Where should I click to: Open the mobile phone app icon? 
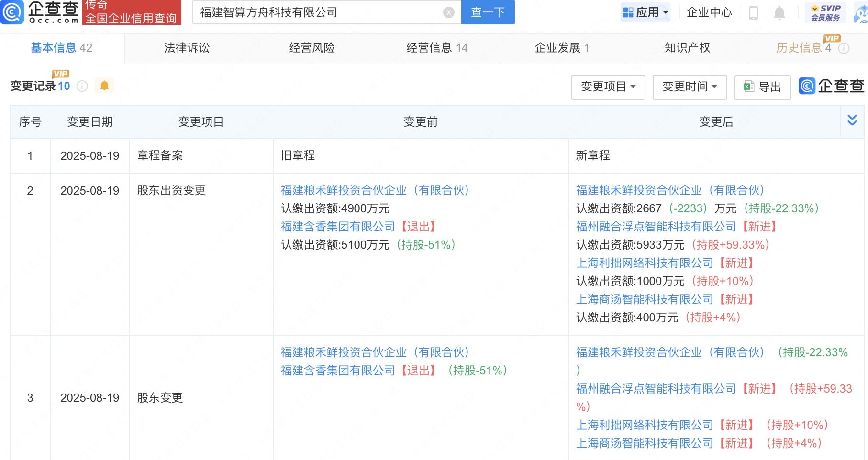click(x=753, y=12)
